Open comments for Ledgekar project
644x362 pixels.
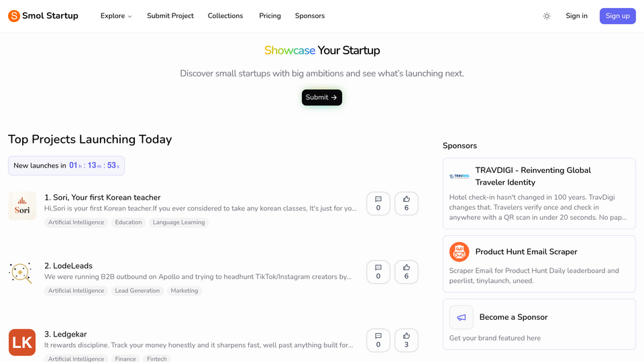coord(378,341)
